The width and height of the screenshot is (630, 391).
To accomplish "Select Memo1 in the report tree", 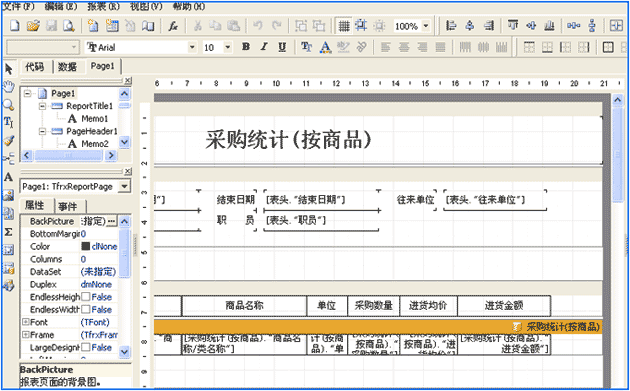I will pyautogui.click(x=95, y=119).
